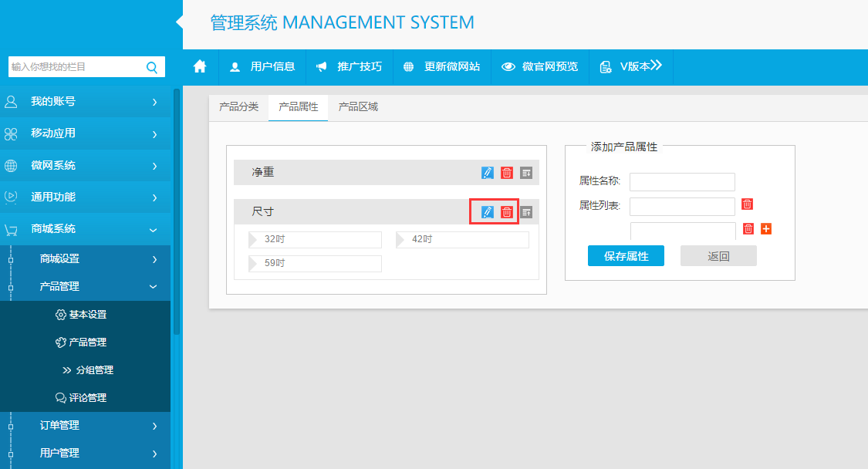Delete the 净重 attribute with trash icon
The width and height of the screenshot is (868, 469).
coord(507,173)
